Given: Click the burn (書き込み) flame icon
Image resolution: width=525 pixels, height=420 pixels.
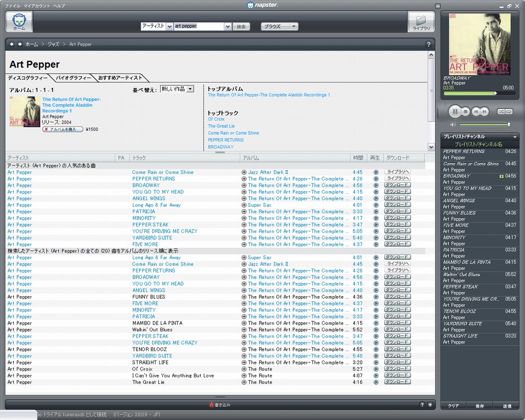Looking at the screenshot, I should point(211,405).
